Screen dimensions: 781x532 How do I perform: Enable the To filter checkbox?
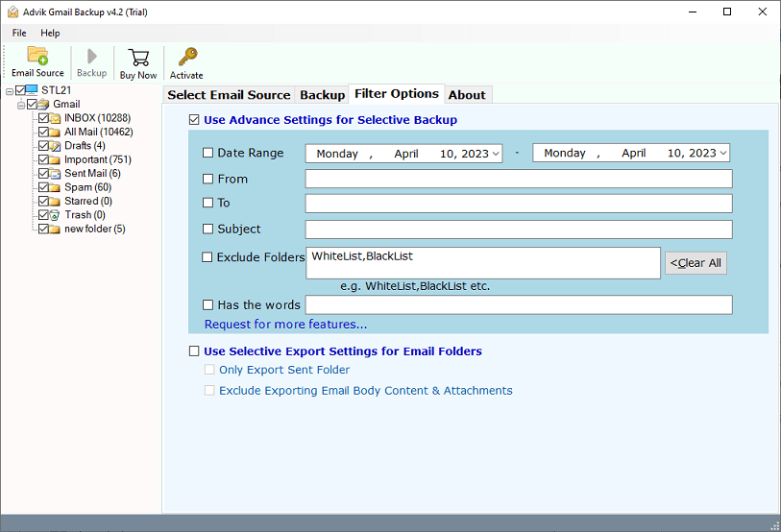tap(207, 203)
